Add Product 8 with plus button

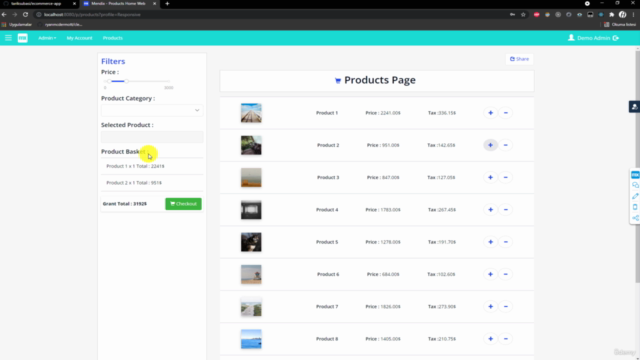[490, 338]
